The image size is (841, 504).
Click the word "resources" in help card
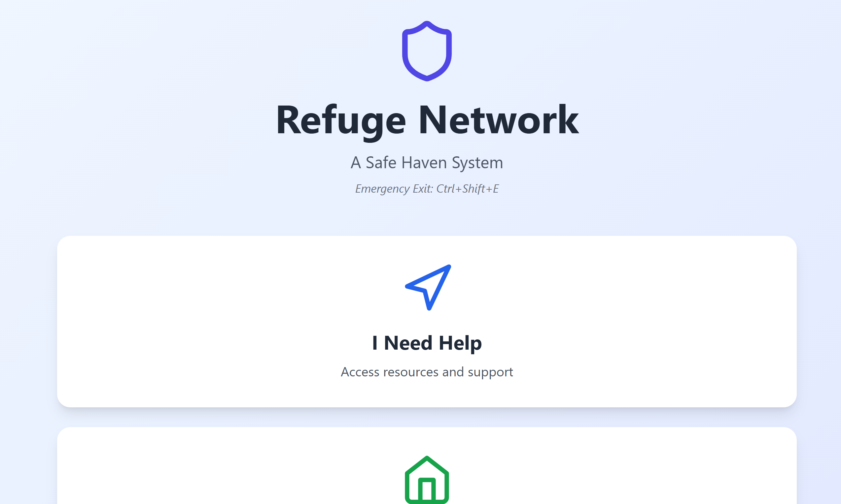411,372
